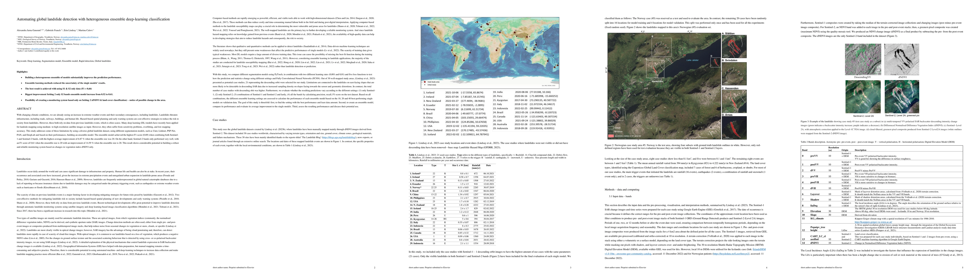Open the franch@fbk.eu email link
980x277 pixels.
tap(59, 42)
